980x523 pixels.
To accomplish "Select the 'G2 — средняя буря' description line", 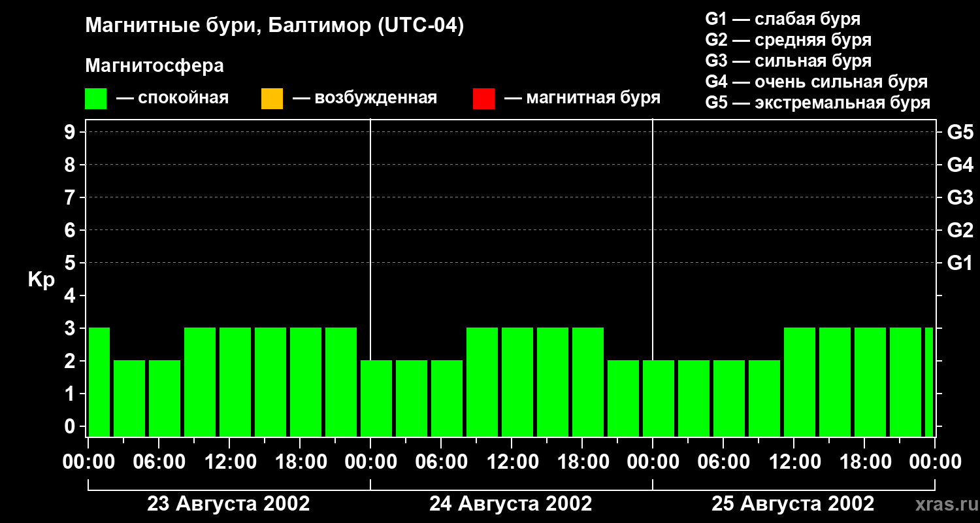I will pyautogui.click(x=789, y=40).
